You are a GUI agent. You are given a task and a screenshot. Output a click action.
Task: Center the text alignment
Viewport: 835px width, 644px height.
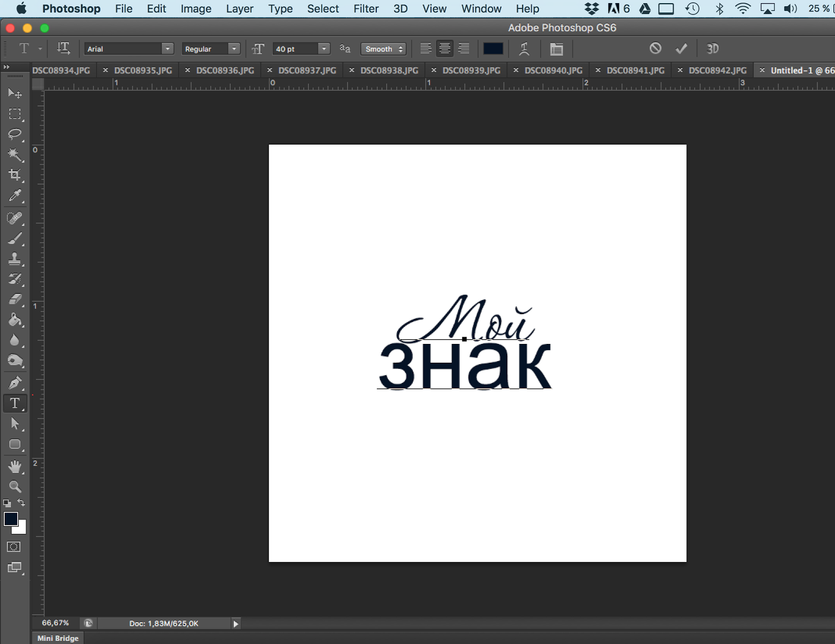pos(445,49)
